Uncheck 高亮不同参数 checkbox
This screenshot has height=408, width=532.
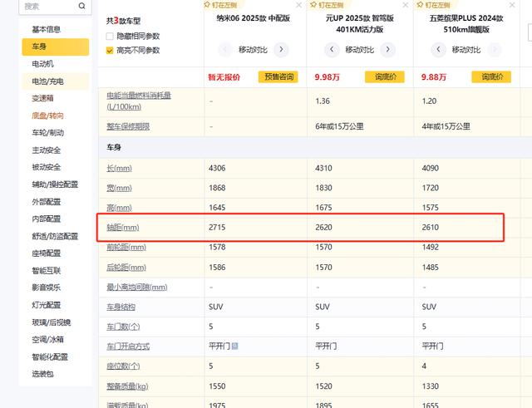tap(110, 51)
